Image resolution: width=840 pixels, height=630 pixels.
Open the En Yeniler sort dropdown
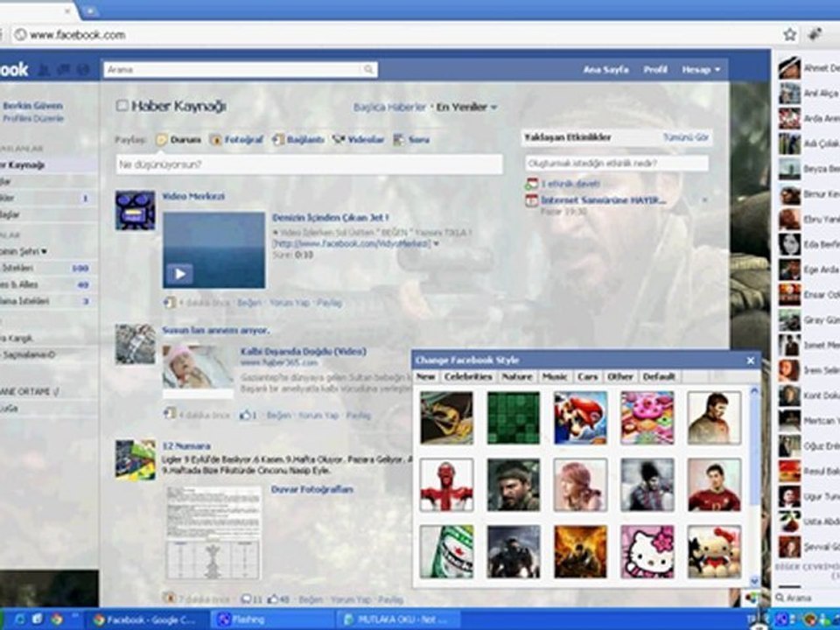(x=466, y=107)
